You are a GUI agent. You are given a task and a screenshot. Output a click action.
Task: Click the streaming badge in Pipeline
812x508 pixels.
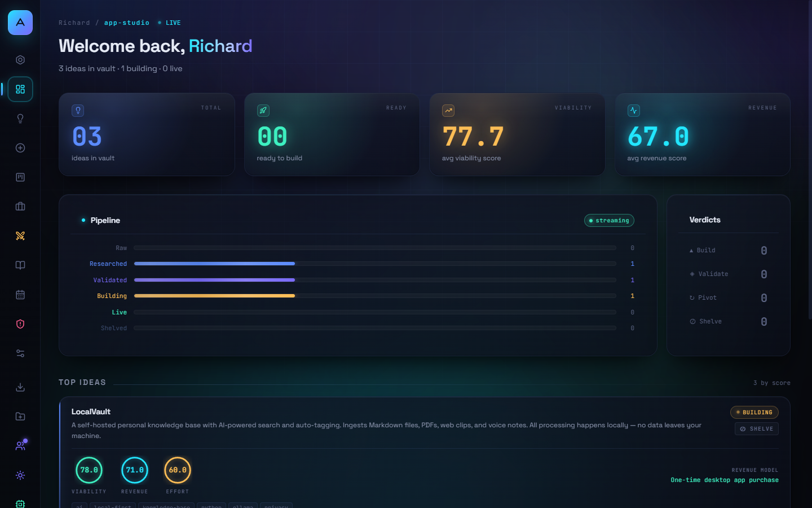609,221
